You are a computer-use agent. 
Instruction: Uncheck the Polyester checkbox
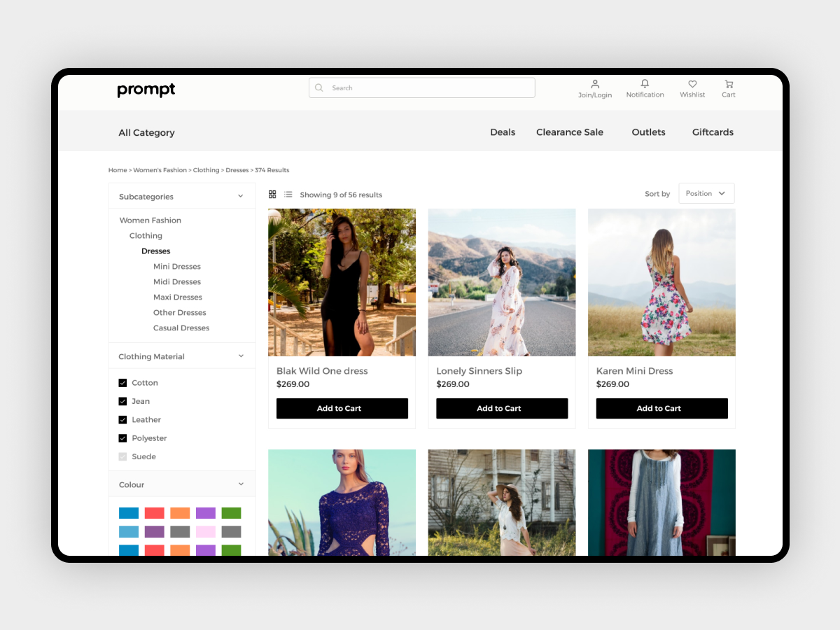click(122, 438)
